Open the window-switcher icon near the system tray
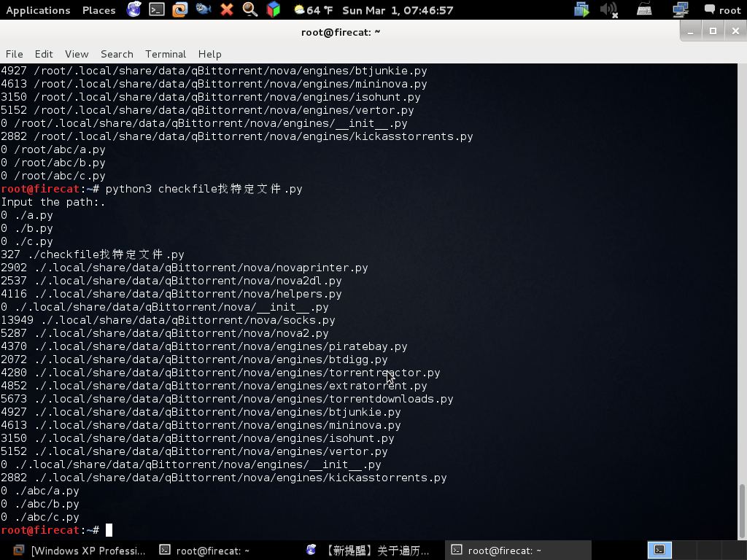The height and width of the screenshot is (560, 747). coord(581,9)
